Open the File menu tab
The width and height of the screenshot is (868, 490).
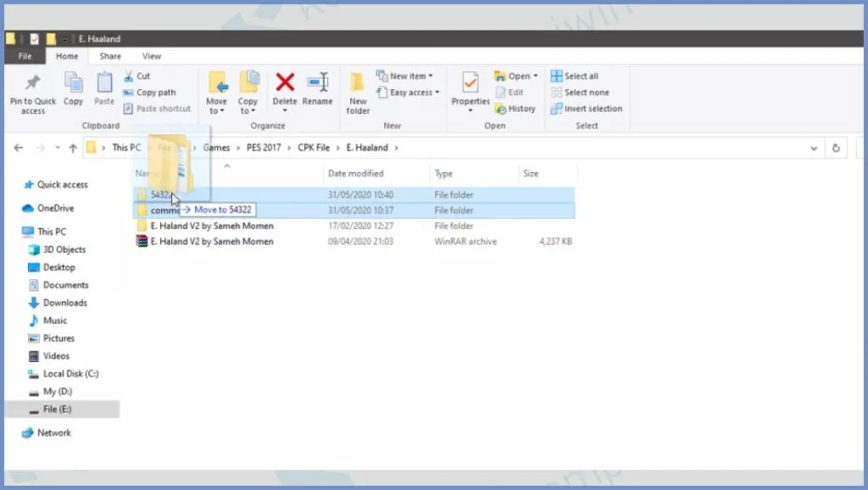(x=25, y=56)
